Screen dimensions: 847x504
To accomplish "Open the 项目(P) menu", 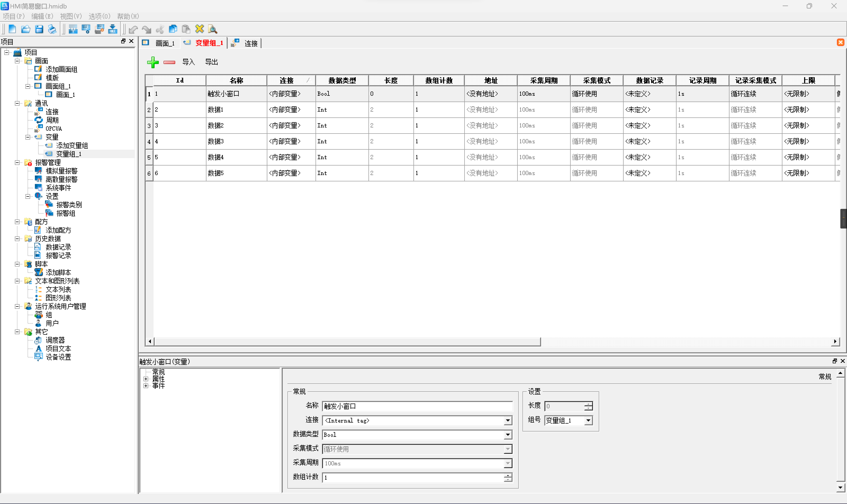I will 13,16.
